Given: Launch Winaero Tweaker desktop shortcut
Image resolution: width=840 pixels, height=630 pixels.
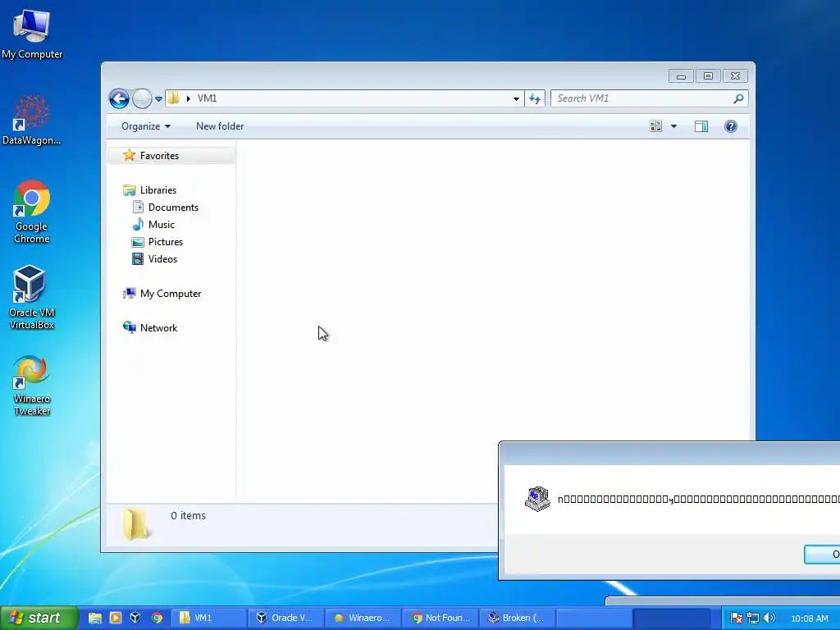Looking at the screenshot, I should [x=32, y=385].
